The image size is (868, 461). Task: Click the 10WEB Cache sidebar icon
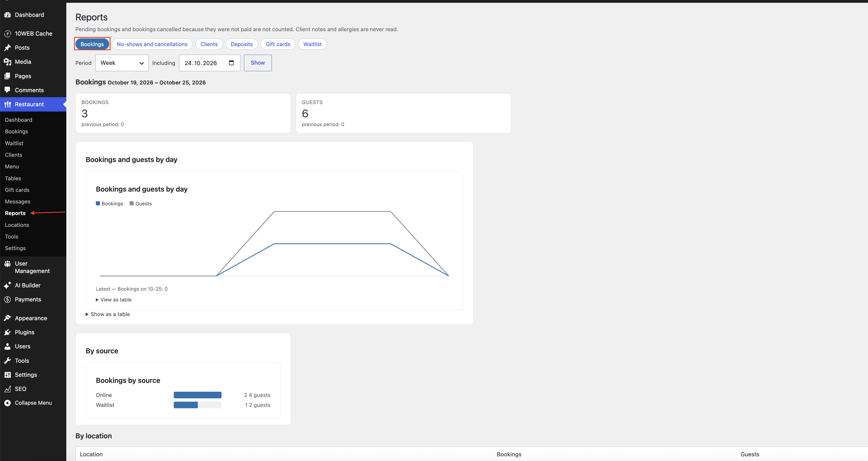coord(7,34)
